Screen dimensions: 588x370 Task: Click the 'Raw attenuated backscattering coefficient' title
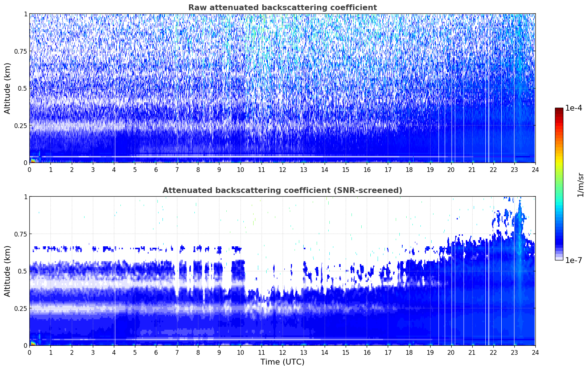(x=282, y=8)
